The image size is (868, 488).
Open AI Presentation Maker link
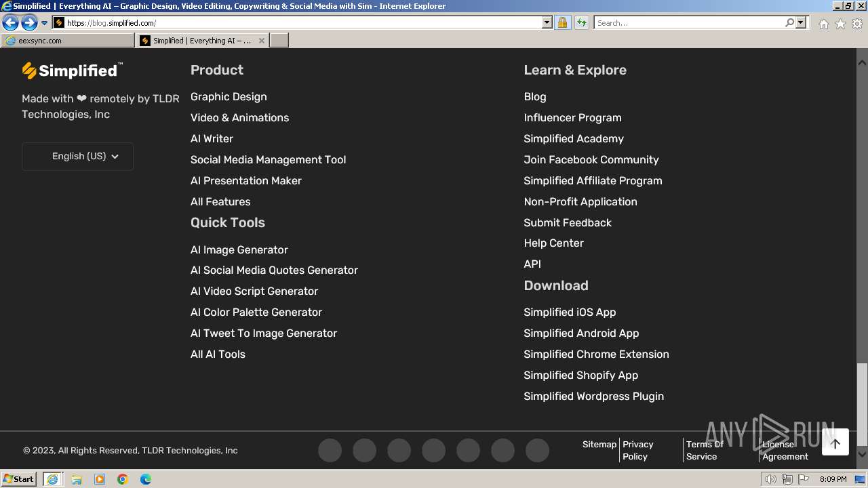tap(246, 181)
